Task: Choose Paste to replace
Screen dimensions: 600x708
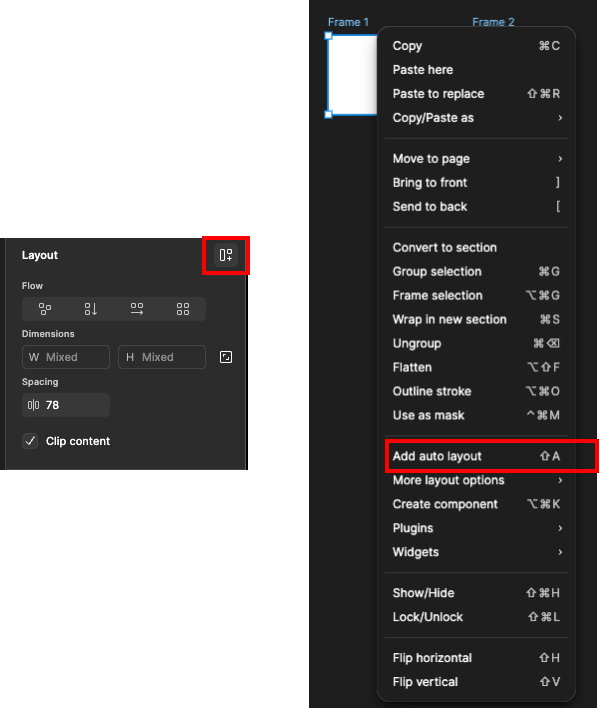Action: pos(477,93)
